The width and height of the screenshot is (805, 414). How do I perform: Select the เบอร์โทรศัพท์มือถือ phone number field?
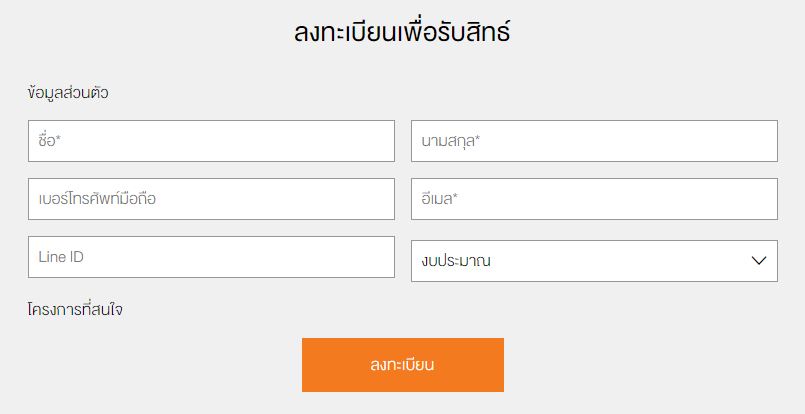[x=211, y=199]
